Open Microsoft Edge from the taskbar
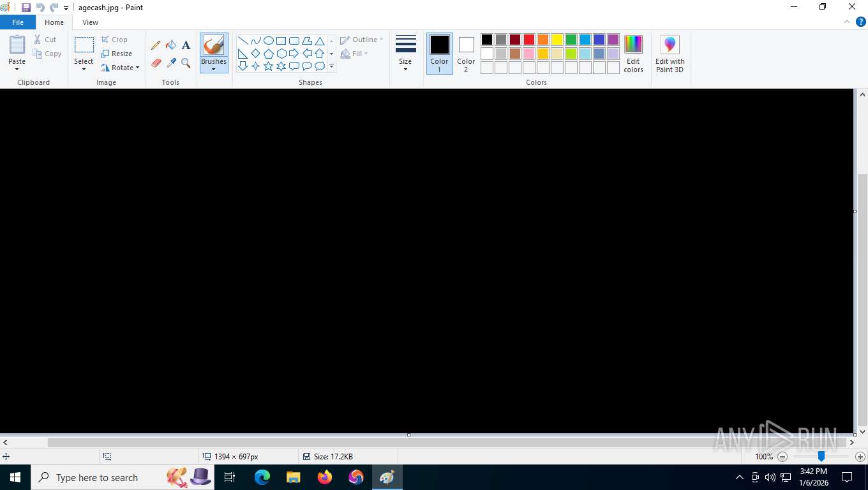This screenshot has height=490, width=868. tap(262, 477)
